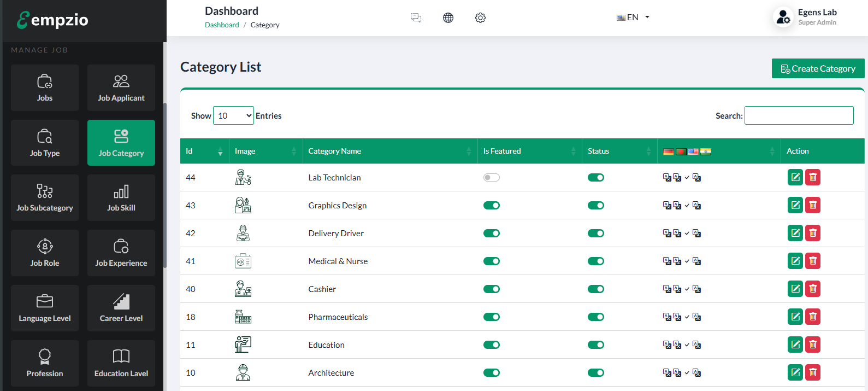Edit the Lab Technician category
Viewport: 868px width, 391px height.
click(795, 177)
